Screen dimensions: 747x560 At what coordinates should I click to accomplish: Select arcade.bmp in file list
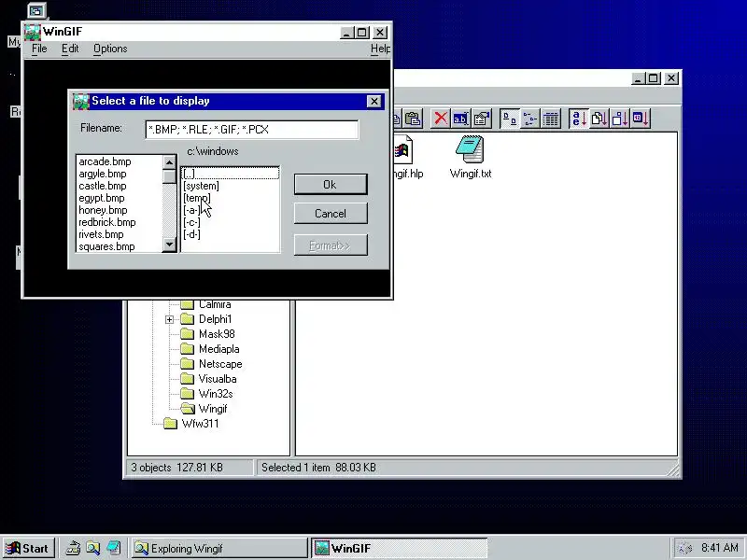coord(105,161)
